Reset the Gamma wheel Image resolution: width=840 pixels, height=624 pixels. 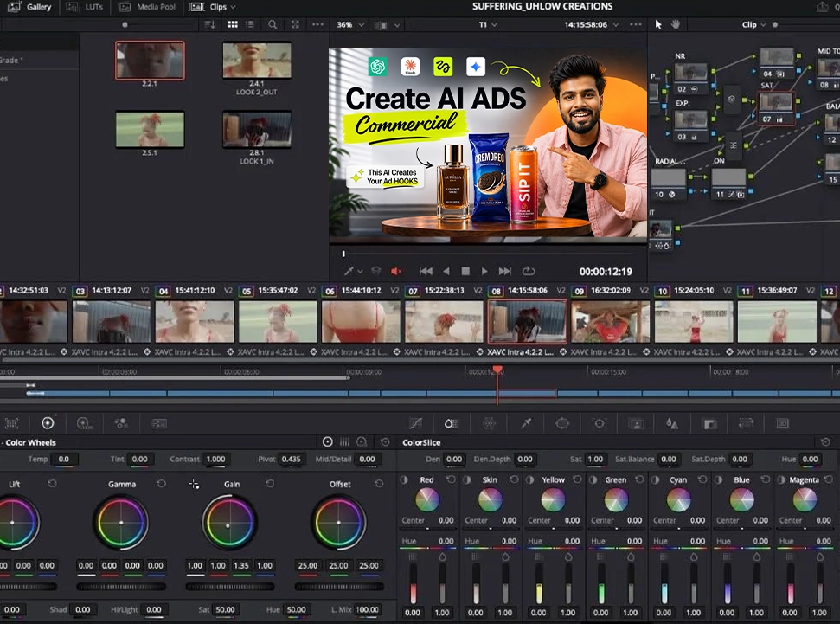click(161, 484)
